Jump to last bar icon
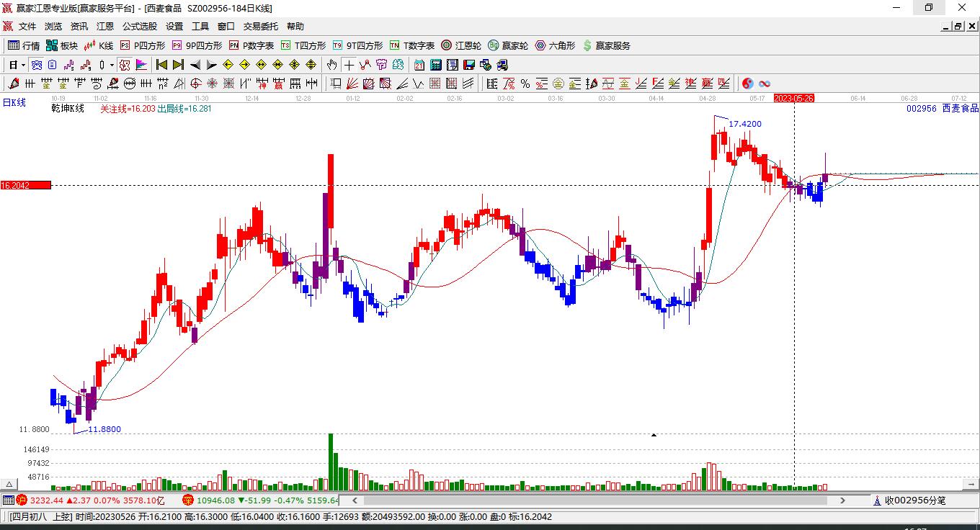Screen dimensions: 980x530 178,65
